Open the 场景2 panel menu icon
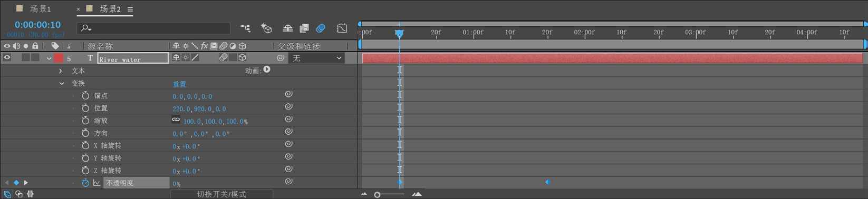 (130, 9)
